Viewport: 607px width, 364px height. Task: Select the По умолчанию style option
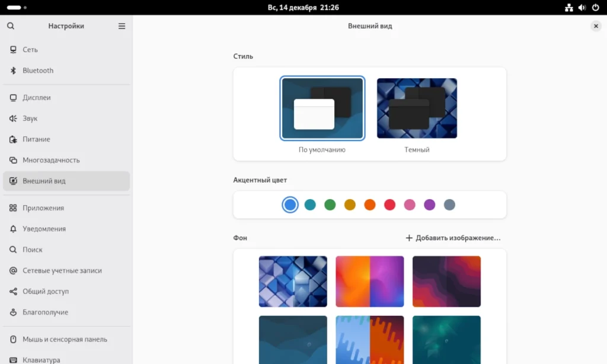(322, 108)
